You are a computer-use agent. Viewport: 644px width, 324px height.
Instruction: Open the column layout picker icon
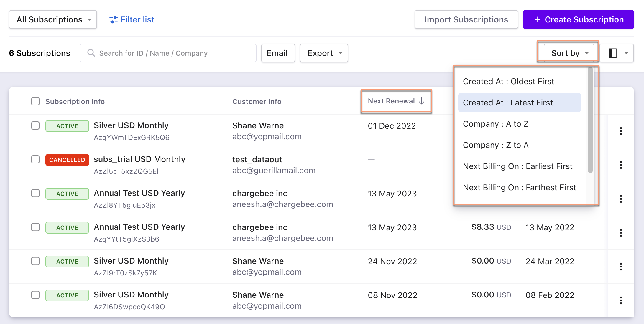coord(613,53)
